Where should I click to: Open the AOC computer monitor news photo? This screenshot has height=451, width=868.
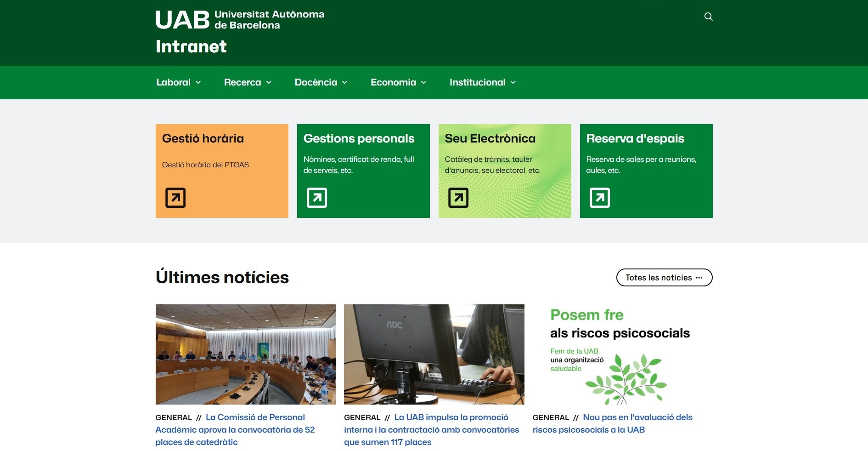434,354
